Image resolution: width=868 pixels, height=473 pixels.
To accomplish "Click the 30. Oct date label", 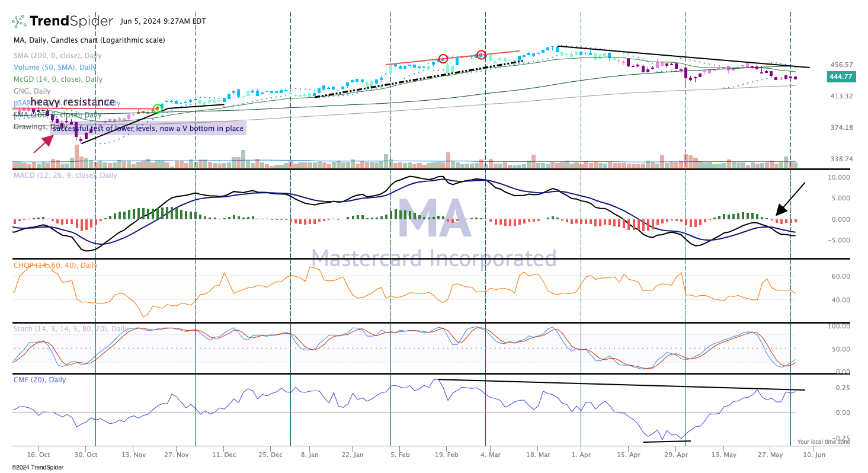I will point(86,455).
